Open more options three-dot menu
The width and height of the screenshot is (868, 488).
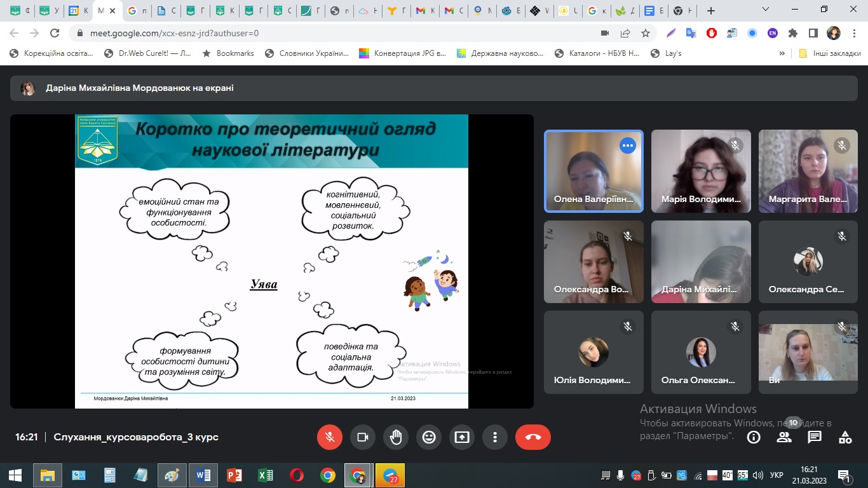pyautogui.click(x=494, y=437)
